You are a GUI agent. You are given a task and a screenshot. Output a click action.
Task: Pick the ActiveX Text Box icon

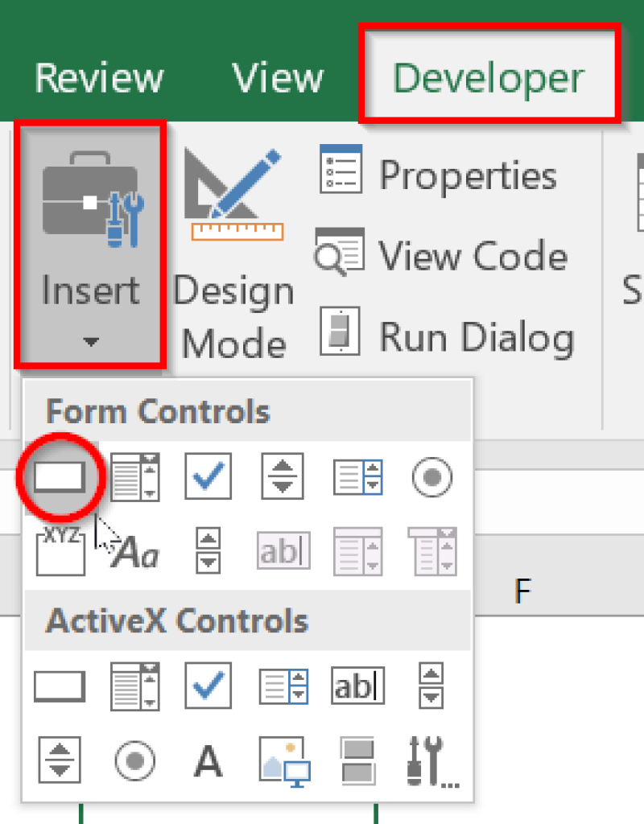tap(357, 686)
